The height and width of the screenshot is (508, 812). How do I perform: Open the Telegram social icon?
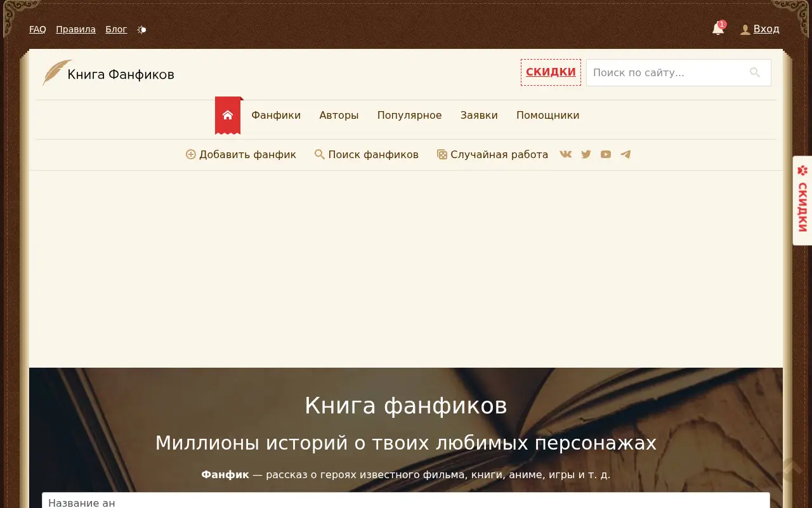coord(625,154)
